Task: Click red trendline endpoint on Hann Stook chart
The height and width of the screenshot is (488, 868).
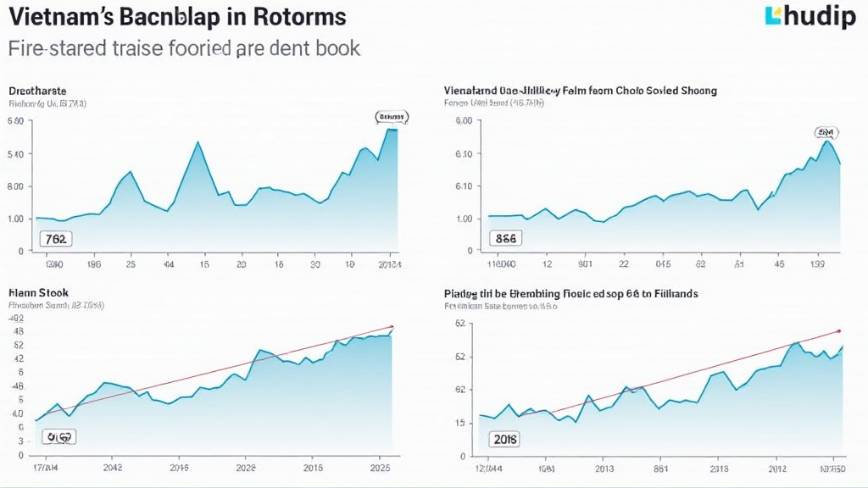Action: pyautogui.click(x=392, y=326)
